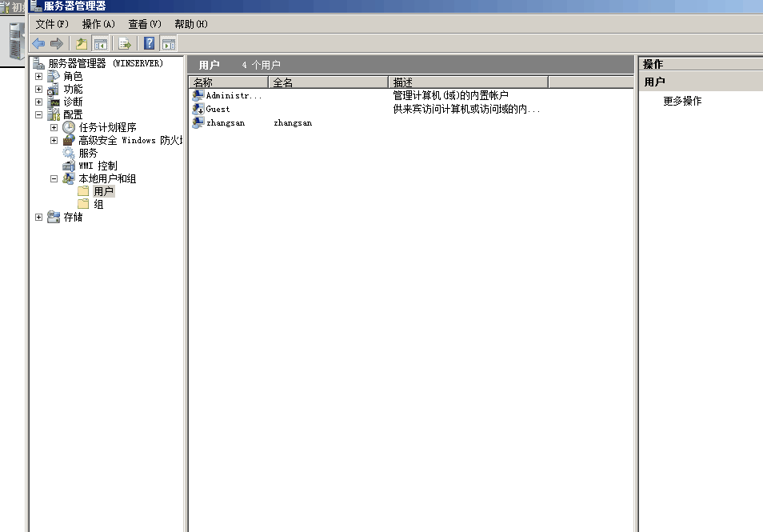Image resolution: width=763 pixels, height=532 pixels.
Task: Click 更多操作 in the actions pane
Action: pos(683,101)
